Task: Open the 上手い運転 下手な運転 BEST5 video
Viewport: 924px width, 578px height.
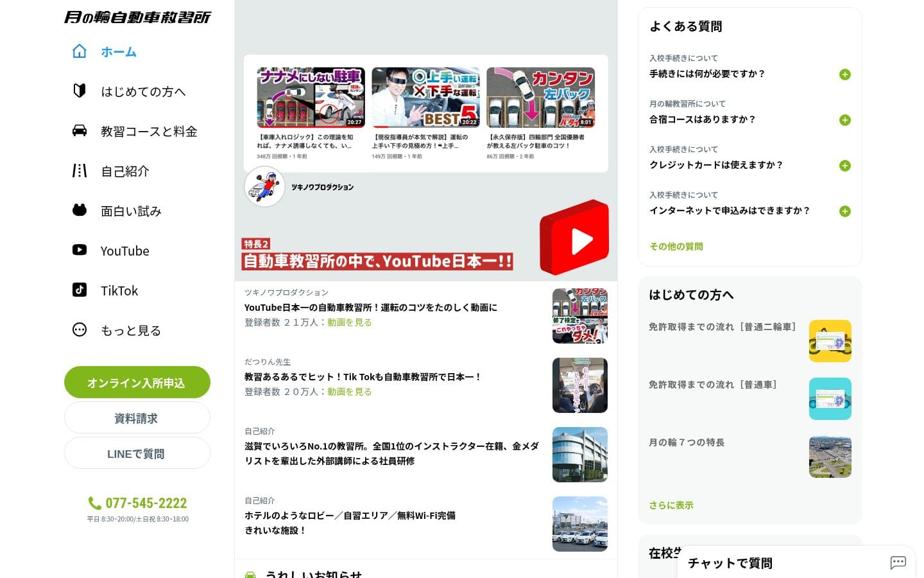Action: point(425,98)
